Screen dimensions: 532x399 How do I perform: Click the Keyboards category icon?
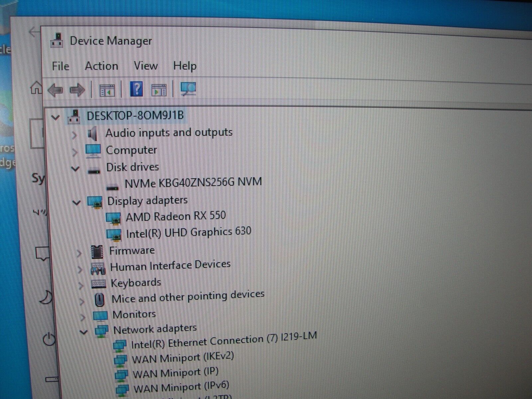[x=99, y=284]
